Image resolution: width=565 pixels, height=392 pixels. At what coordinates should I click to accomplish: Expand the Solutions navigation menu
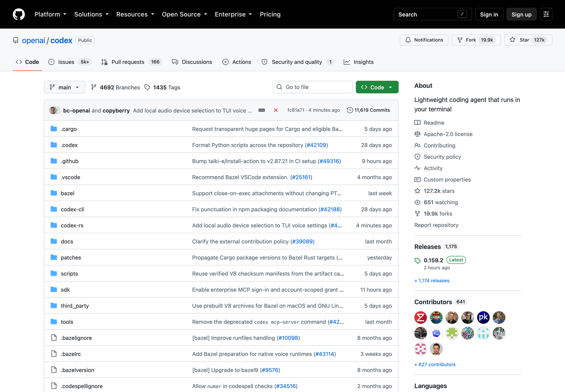(91, 14)
